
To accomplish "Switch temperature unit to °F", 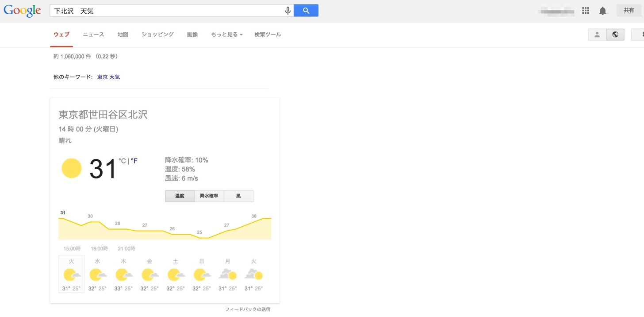I will coord(134,161).
